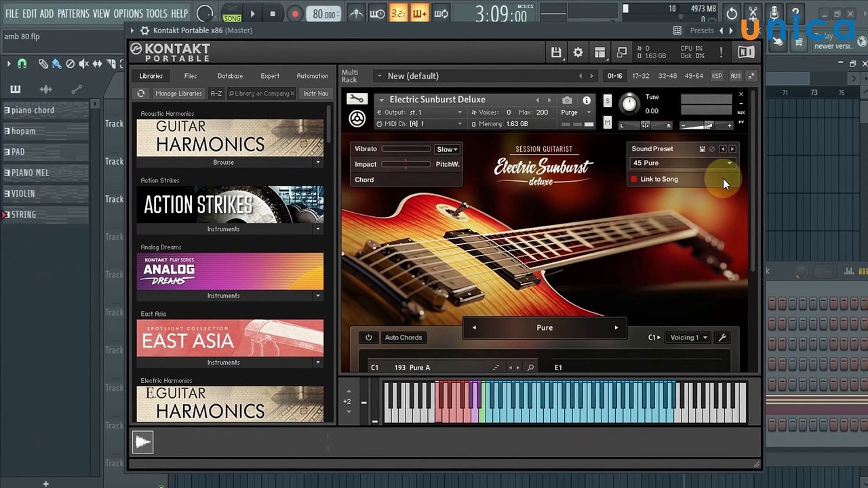The height and width of the screenshot is (488, 868).
Task: Toggle A-Z library sorting
Action: click(216, 94)
